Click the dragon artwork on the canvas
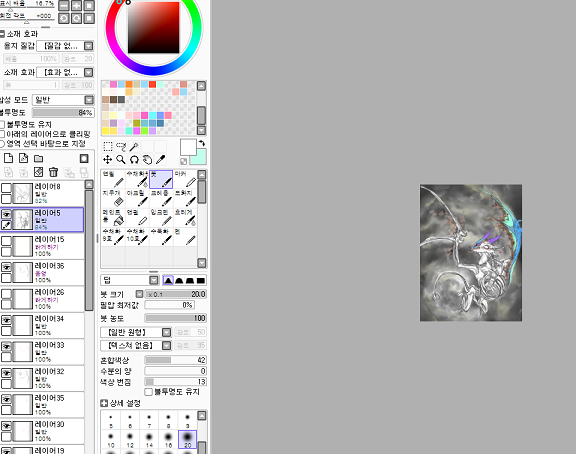The width and height of the screenshot is (576, 454). point(471,253)
